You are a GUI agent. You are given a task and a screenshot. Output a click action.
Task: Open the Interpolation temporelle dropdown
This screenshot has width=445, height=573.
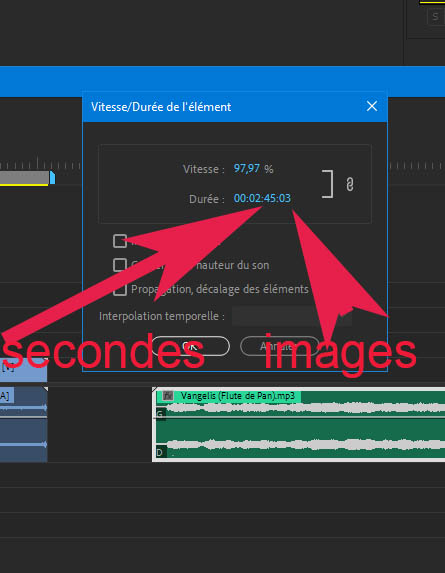(292, 316)
